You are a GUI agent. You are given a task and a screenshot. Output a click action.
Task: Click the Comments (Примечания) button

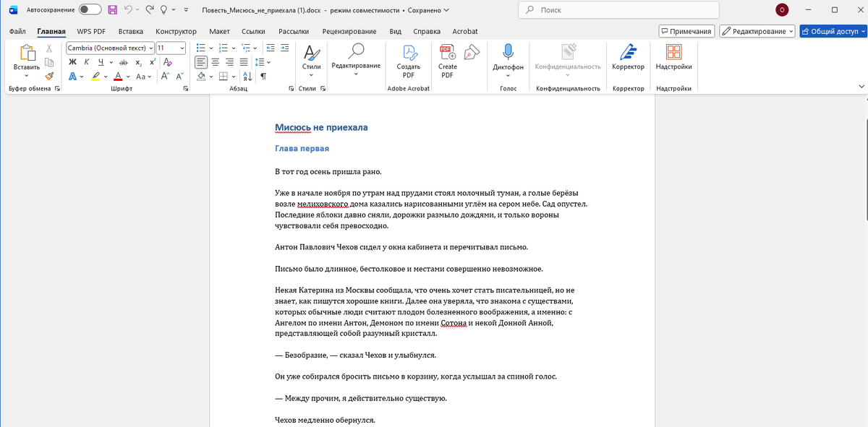point(686,31)
